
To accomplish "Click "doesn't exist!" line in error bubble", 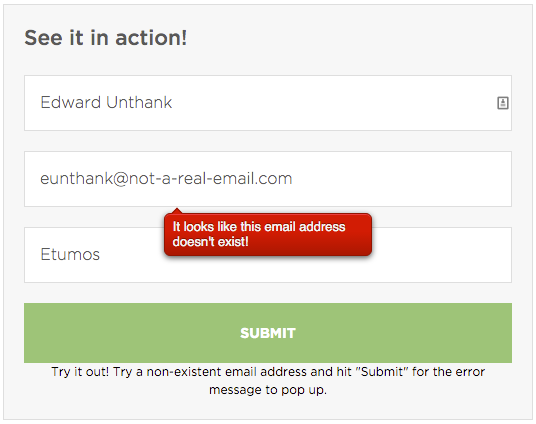I will 210,242.
